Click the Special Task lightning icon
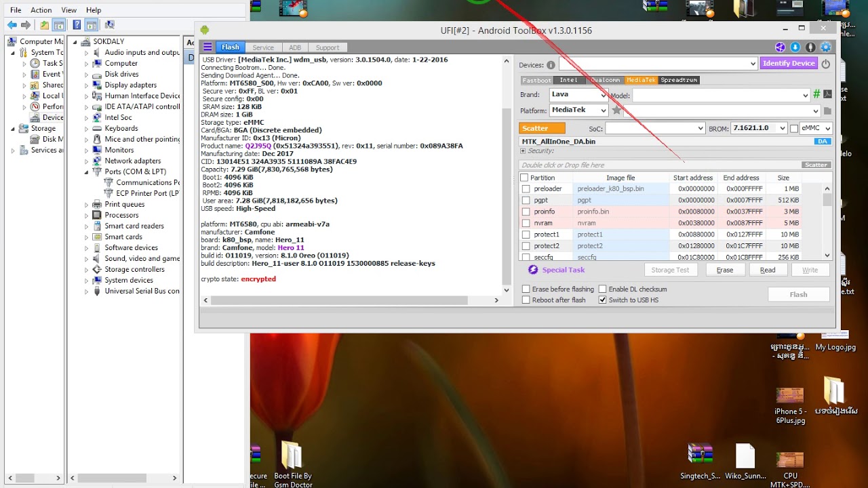The image size is (868, 488). (x=533, y=270)
